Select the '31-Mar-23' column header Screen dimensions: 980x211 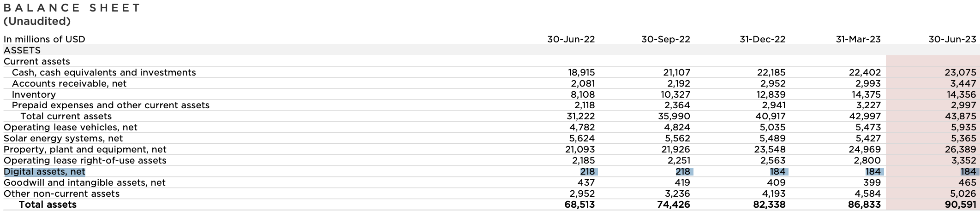858,39
